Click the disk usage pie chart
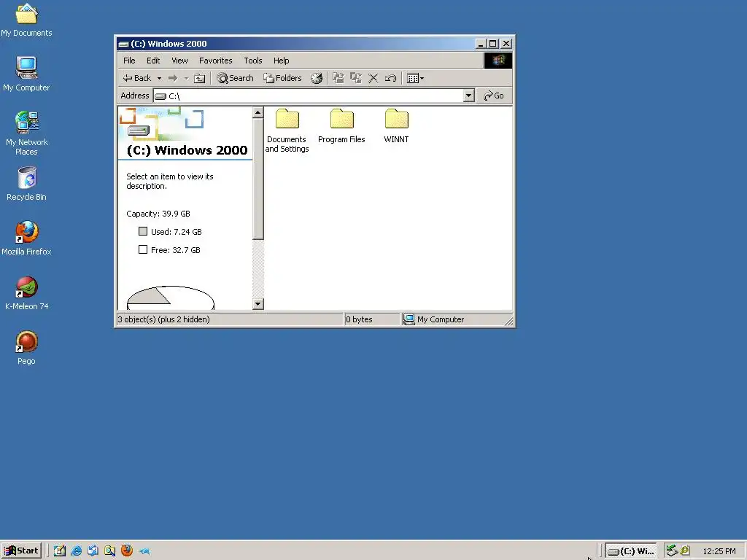This screenshot has height=560, width=747. (171, 298)
